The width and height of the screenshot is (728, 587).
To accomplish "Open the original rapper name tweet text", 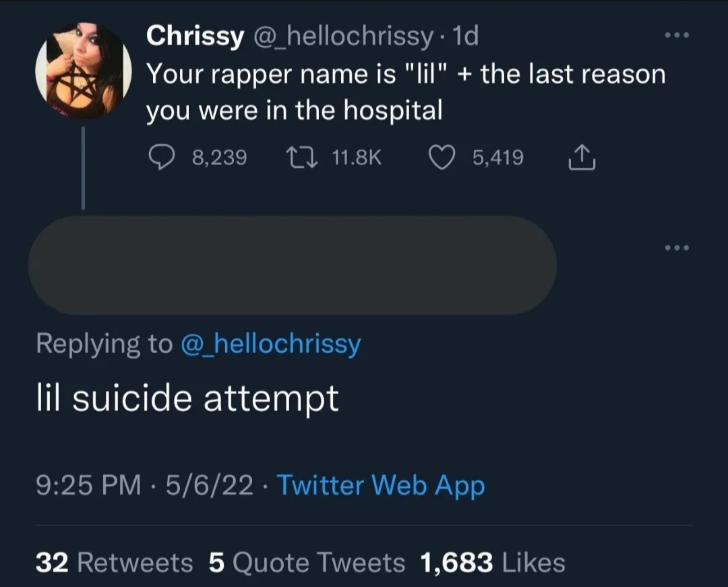I will tap(404, 92).
